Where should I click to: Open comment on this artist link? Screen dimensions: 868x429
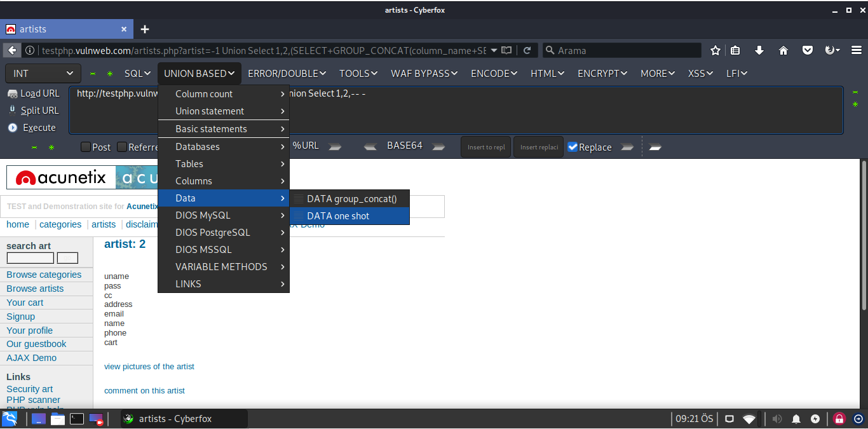(x=144, y=391)
